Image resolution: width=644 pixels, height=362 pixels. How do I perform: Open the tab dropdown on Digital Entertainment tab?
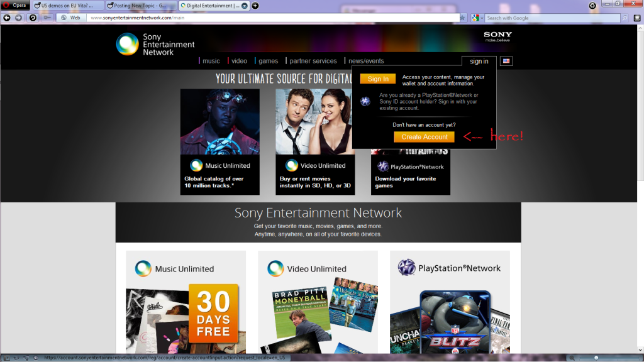click(245, 5)
